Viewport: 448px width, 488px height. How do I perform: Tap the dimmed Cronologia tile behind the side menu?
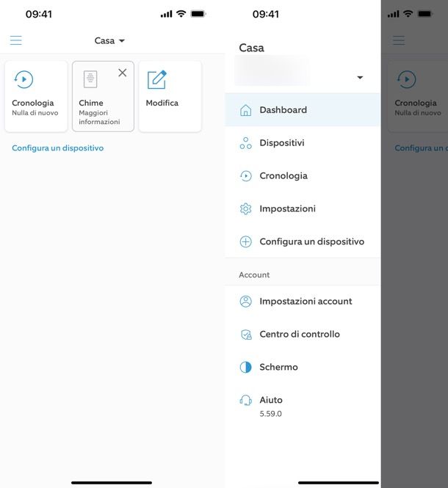coord(417,96)
